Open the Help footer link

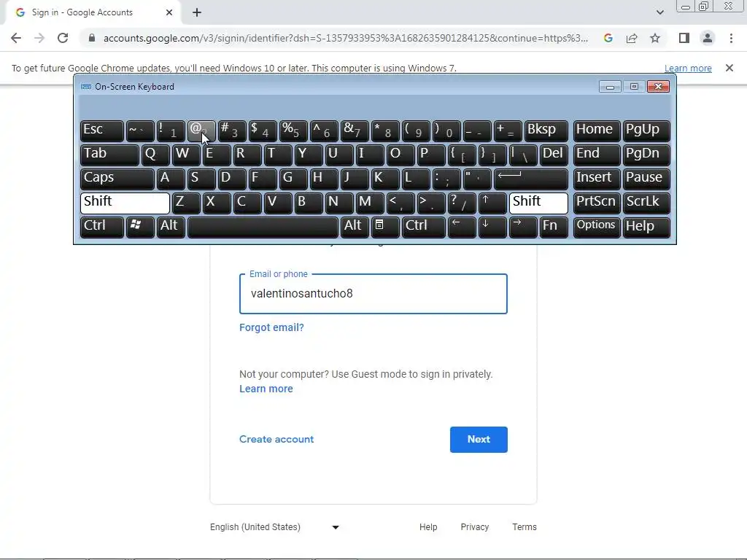coord(428,527)
